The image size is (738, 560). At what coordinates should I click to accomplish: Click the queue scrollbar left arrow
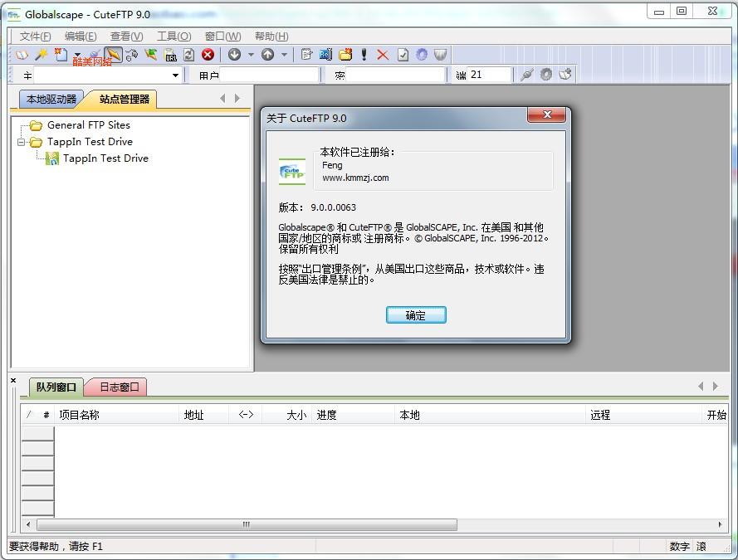tap(28, 524)
